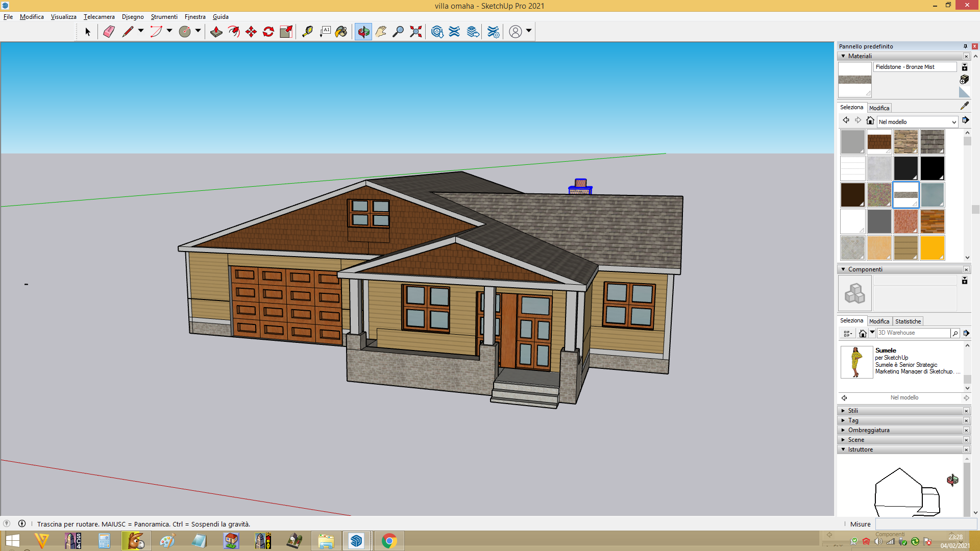Select the Tape Measure tool

pos(307,32)
